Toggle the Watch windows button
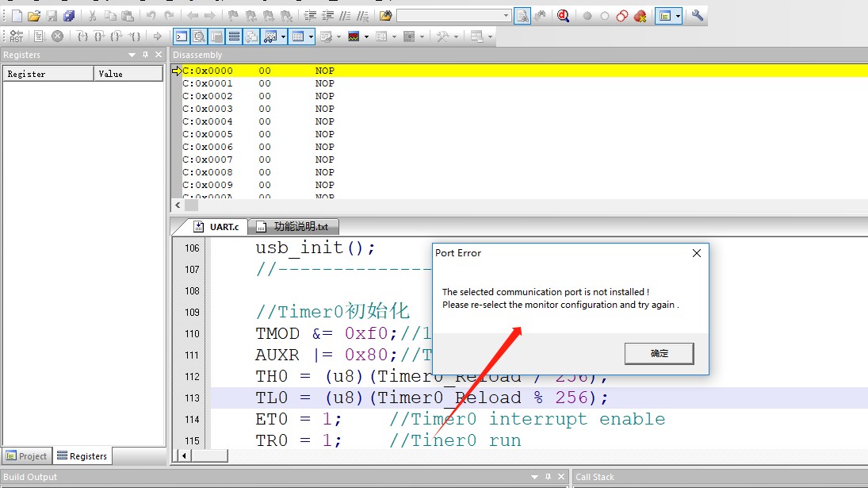Viewport: 868px width, 488px height. click(x=270, y=37)
